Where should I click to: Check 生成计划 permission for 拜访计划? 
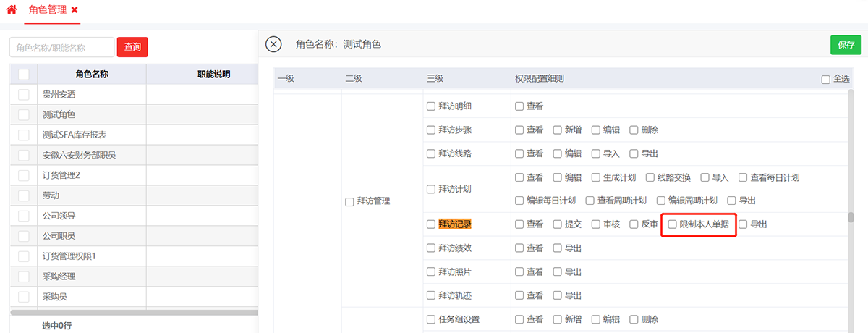pyautogui.click(x=596, y=177)
